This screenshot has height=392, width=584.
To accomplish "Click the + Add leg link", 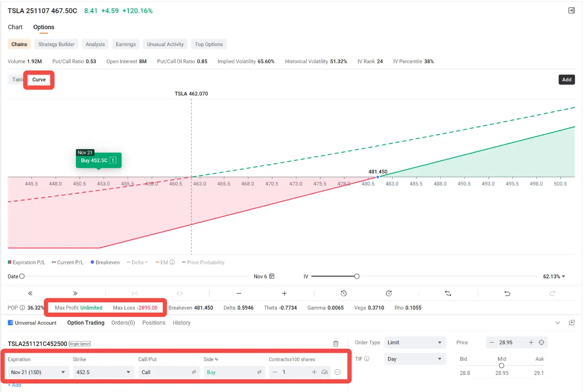I will coord(14,385).
